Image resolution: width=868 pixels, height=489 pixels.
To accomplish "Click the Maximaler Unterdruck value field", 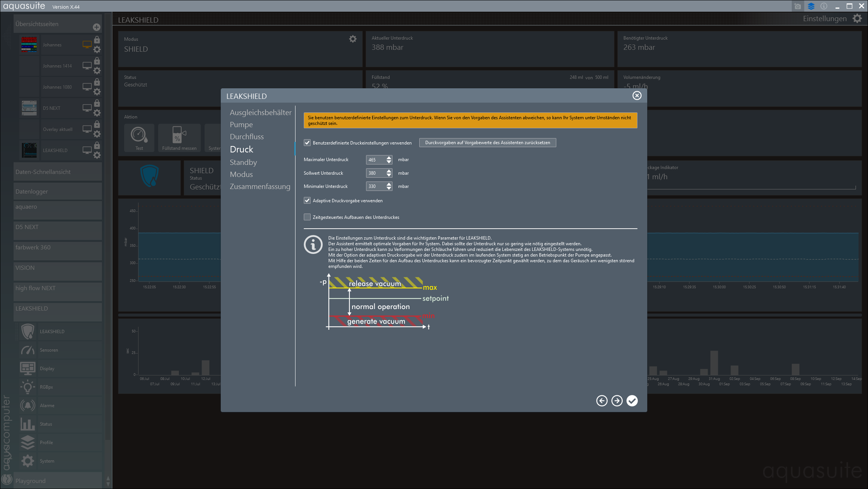I will pos(376,160).
